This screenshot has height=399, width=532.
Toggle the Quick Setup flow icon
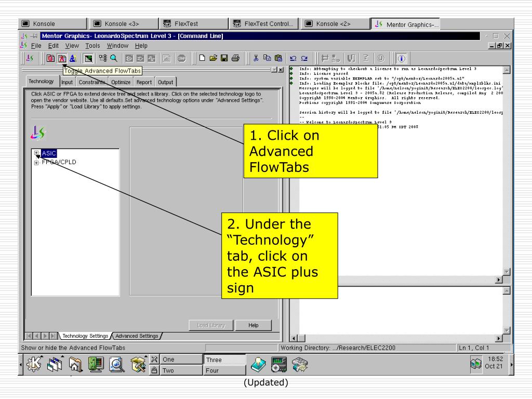click(50, 58)
